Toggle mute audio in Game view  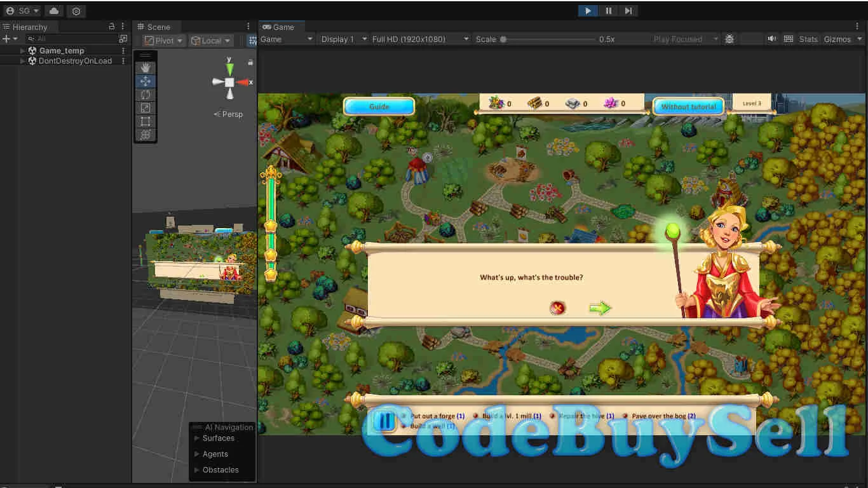[x=771, y=39]
